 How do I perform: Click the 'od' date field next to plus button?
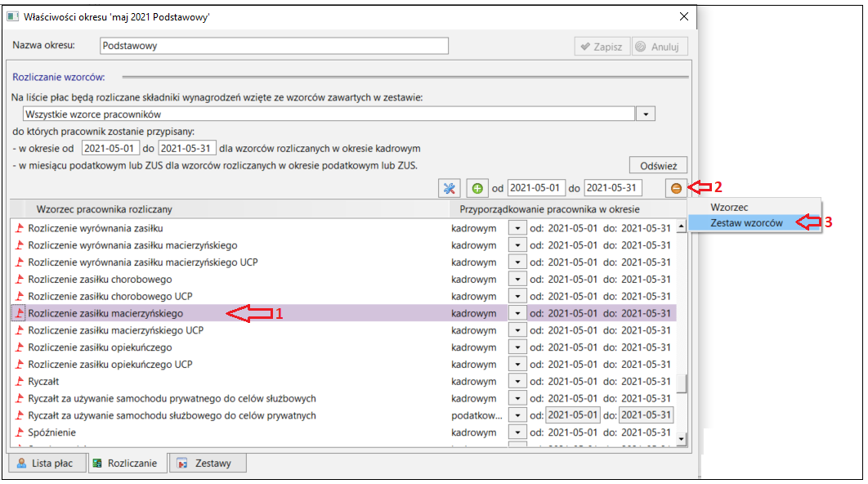tap(536, 188)
